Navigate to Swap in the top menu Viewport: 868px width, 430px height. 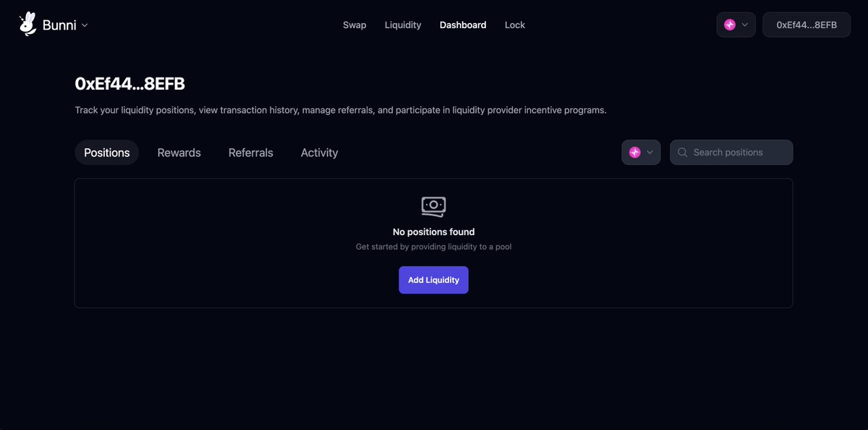(x=354, y=25)
